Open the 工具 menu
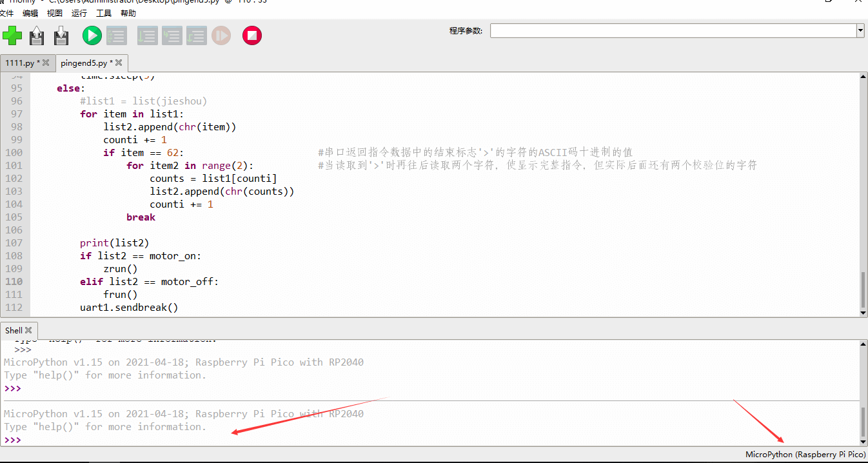Viewport: 868px width, 463px height. point(104,13)
